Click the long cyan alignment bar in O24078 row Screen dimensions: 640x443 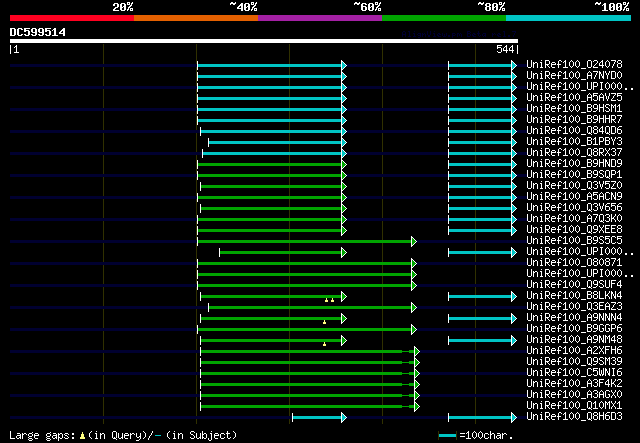click(x=272, y=65)
